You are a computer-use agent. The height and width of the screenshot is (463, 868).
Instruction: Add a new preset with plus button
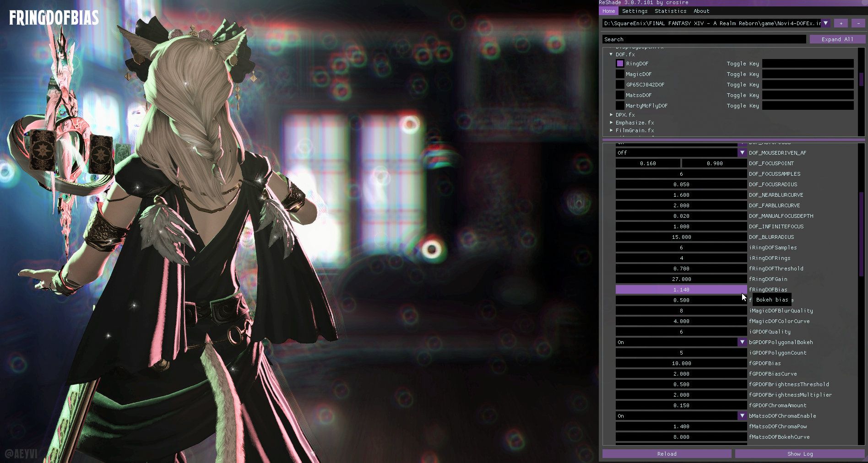(x=841, y=23)
